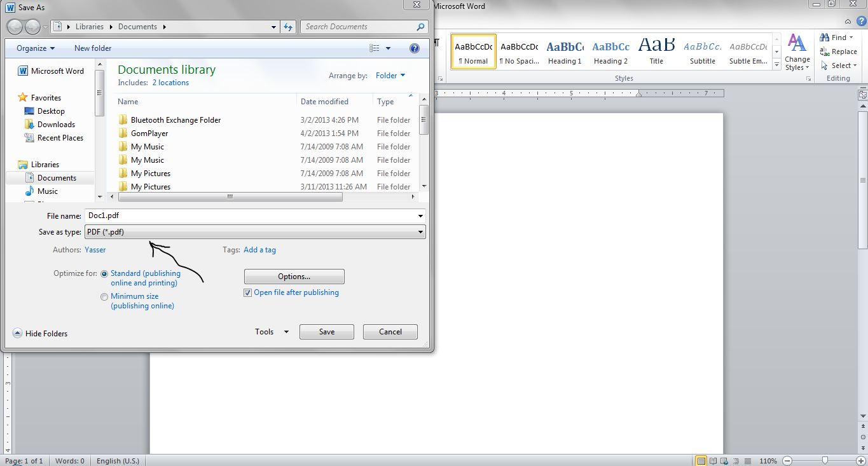Open Change Styles menu
Screen dimensions: 868x466
click(x=797, y=52)
